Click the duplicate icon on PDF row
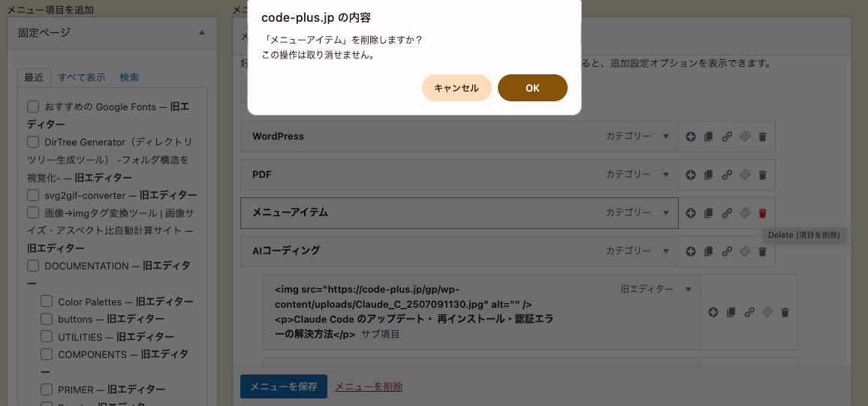 point(708,175)
